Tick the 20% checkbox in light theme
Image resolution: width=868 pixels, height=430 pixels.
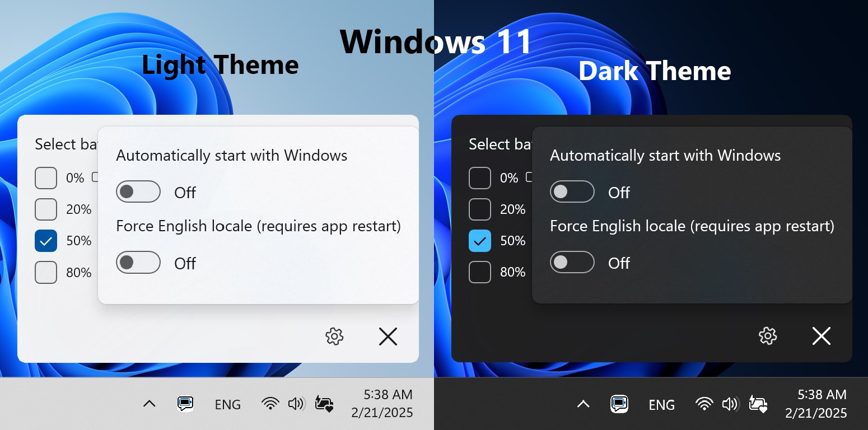[x=46, y=209]
